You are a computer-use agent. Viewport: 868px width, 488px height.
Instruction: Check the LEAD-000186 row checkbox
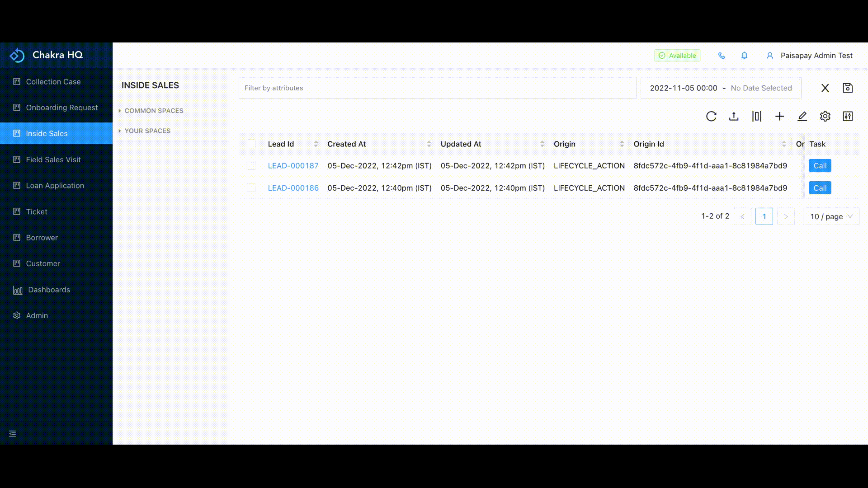(x=251, y=188)
